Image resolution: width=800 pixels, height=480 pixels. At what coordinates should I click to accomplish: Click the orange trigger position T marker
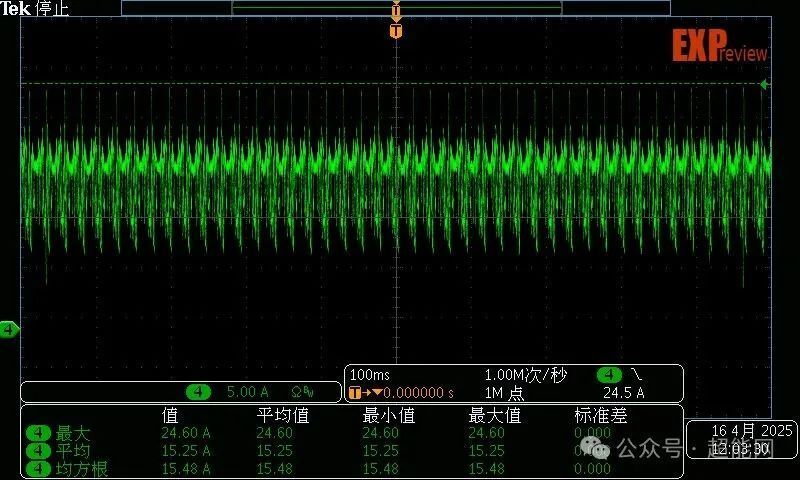tap(396, 32)
